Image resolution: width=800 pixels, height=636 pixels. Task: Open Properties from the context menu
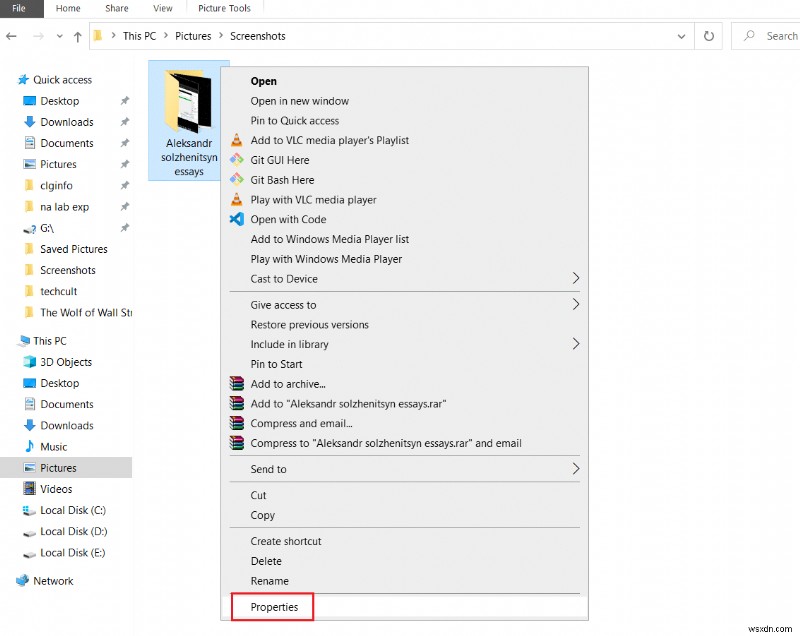click(x=274, y=607)
